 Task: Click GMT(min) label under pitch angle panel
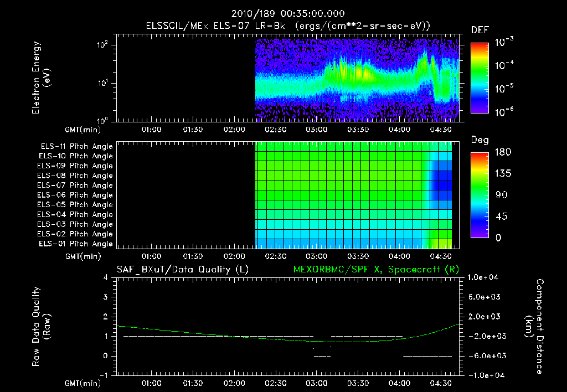click(x=83, y=257)
